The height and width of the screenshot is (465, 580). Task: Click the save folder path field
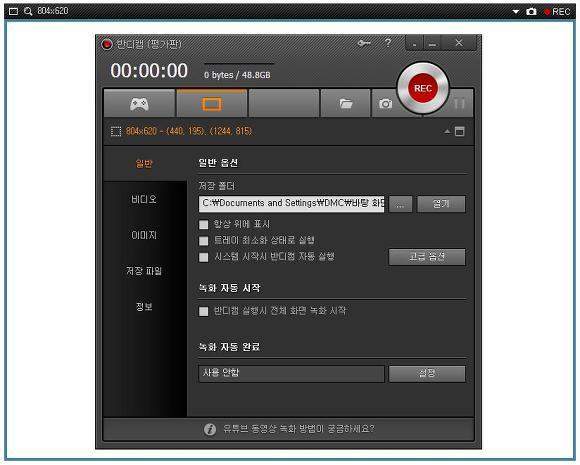(291, 204)
